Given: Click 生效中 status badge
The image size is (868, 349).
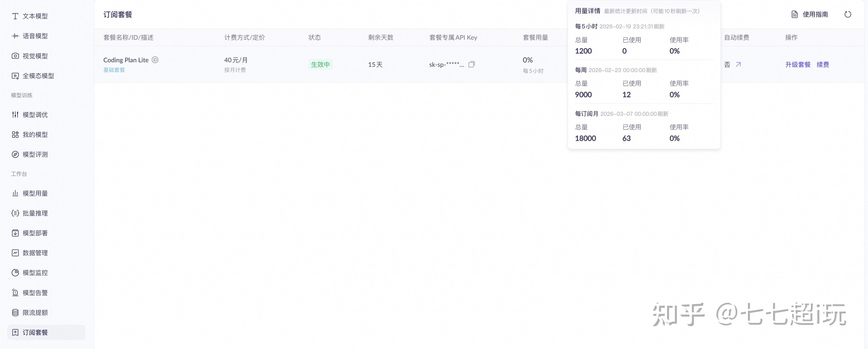Looking at the screenshot, I should [320, 64].
